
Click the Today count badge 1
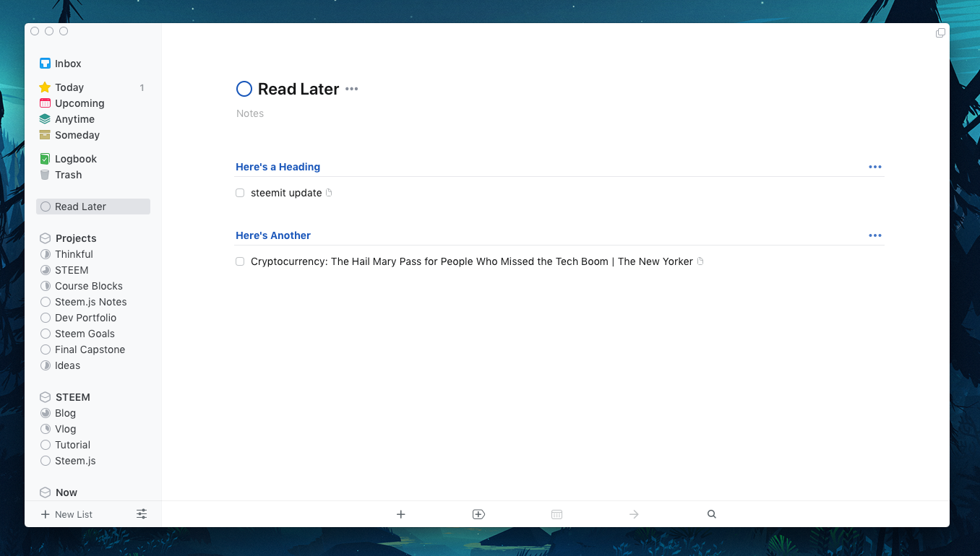tap(142, 88)
